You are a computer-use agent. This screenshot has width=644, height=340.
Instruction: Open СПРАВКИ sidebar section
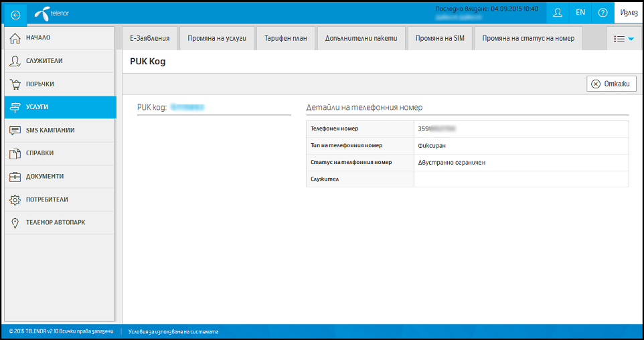(60, 153)
